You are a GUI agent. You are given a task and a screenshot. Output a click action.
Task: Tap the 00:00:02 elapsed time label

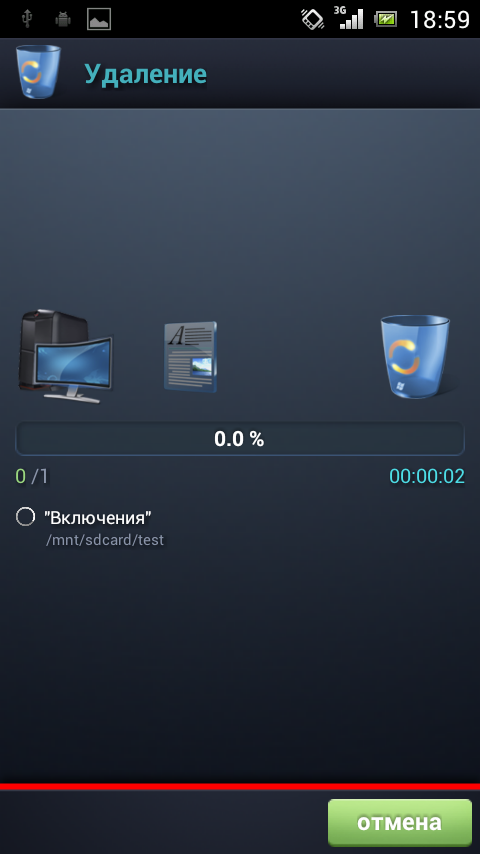427,477
